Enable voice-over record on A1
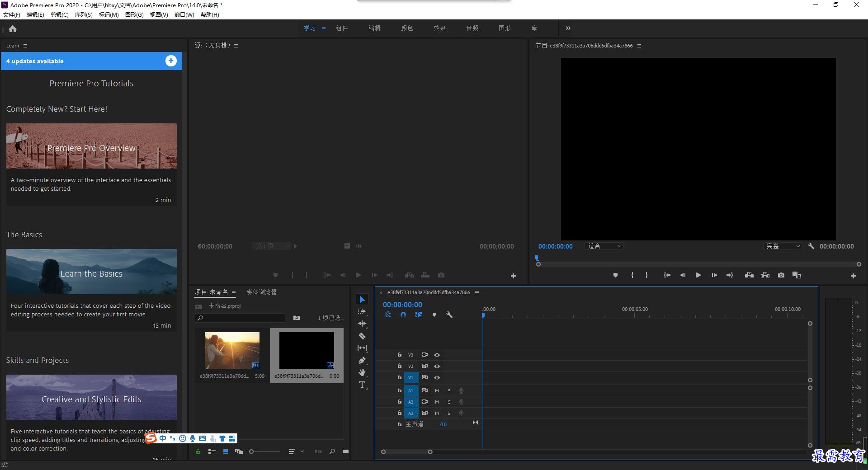This screenshot has width=868, height=470. [x=461, y=390]
